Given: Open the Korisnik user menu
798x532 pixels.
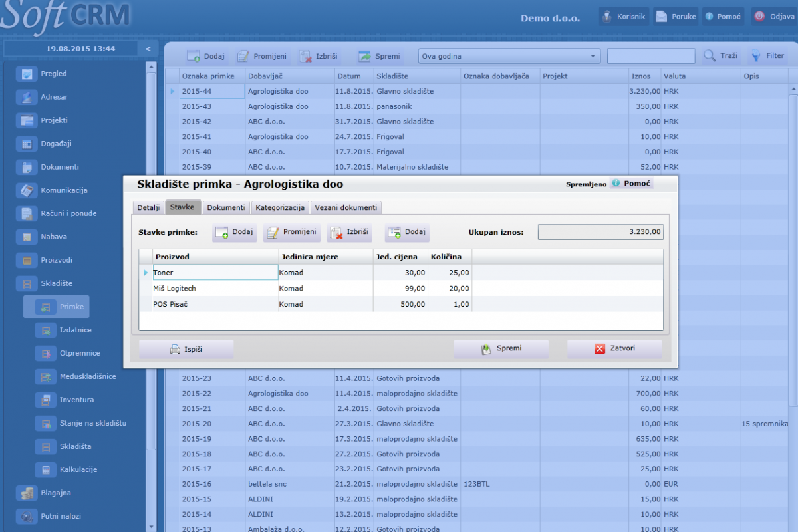Looking at the screenshot, I should point(623,17).
